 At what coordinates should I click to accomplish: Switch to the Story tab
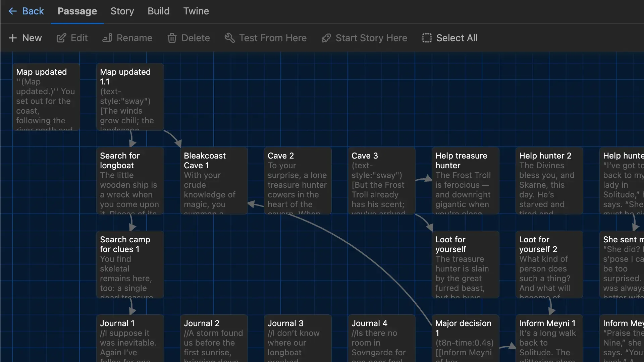[122, 11]
